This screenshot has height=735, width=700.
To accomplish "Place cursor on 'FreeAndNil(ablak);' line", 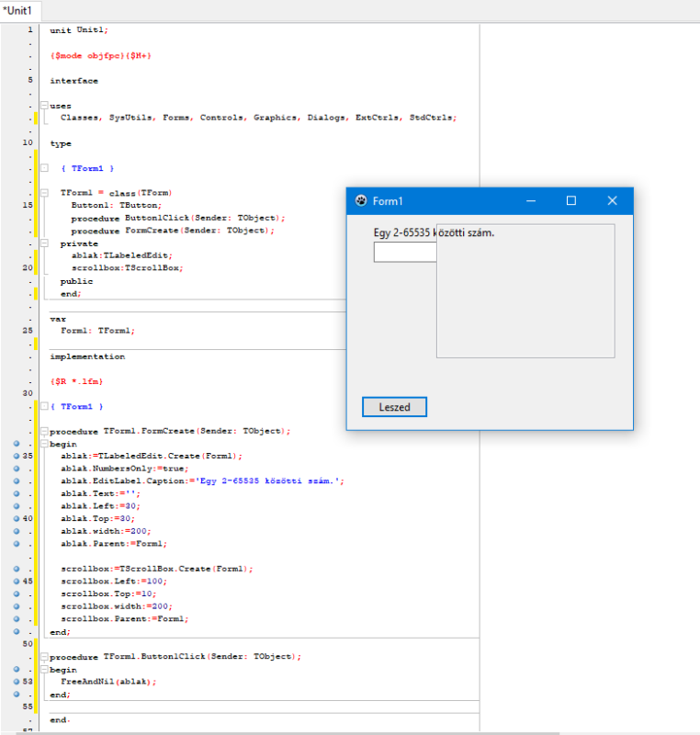I will pos(108,682).
